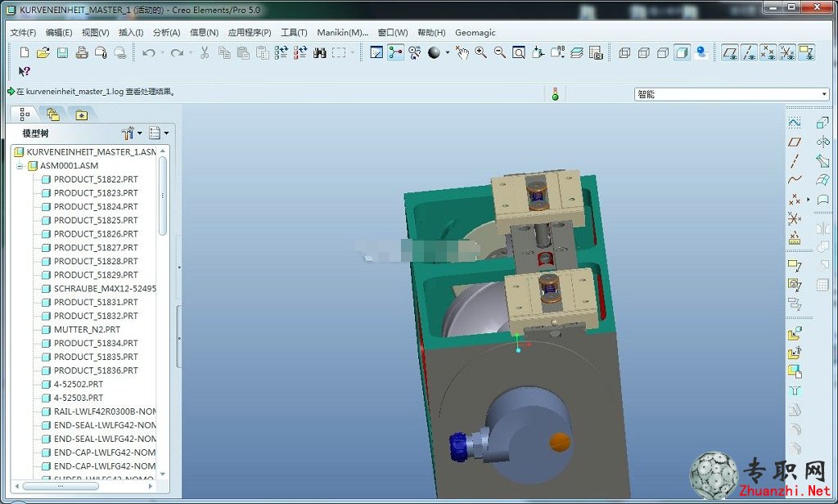838x504 pixels.
Task: Select the appearance color sphere
Action: pyautogui.click(x=434, y=52)
